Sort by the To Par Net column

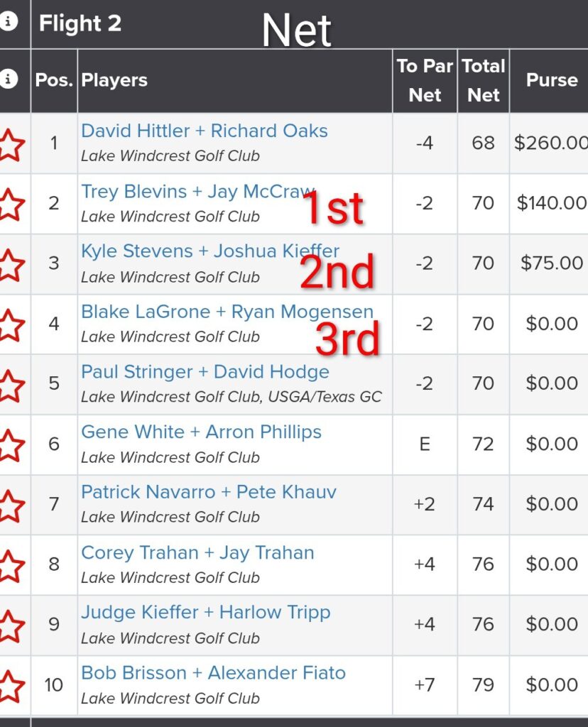tap(425, 80)
